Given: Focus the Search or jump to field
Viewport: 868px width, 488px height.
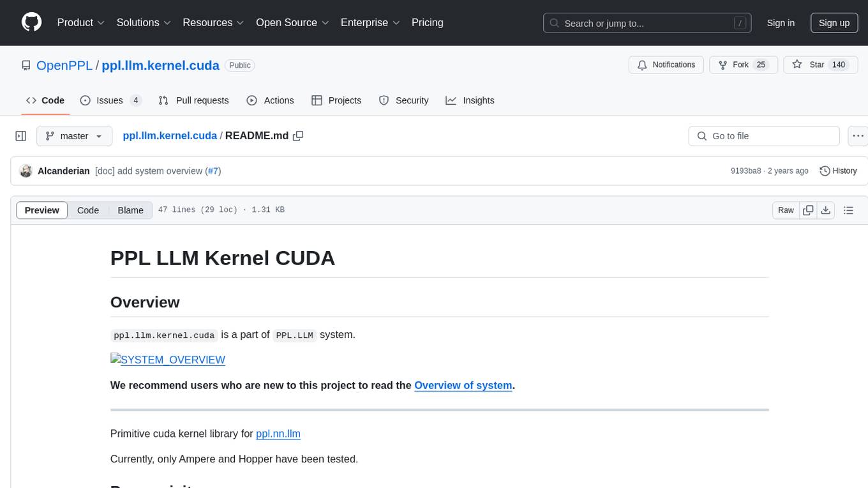Looking at the screenshot, I should pyautogui.click(x=647, y=23).
